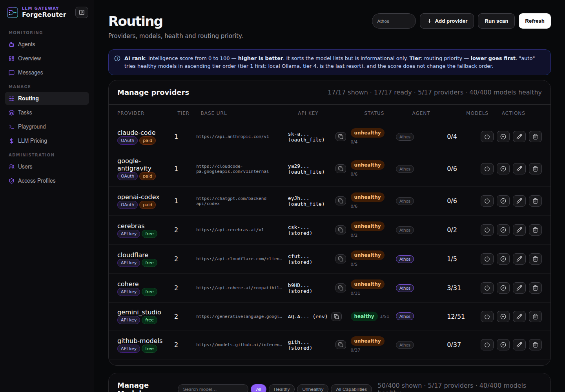Screen dimensions: 565x392
Task: Delete the claude-code provider
Action: (x=535, y=137)
